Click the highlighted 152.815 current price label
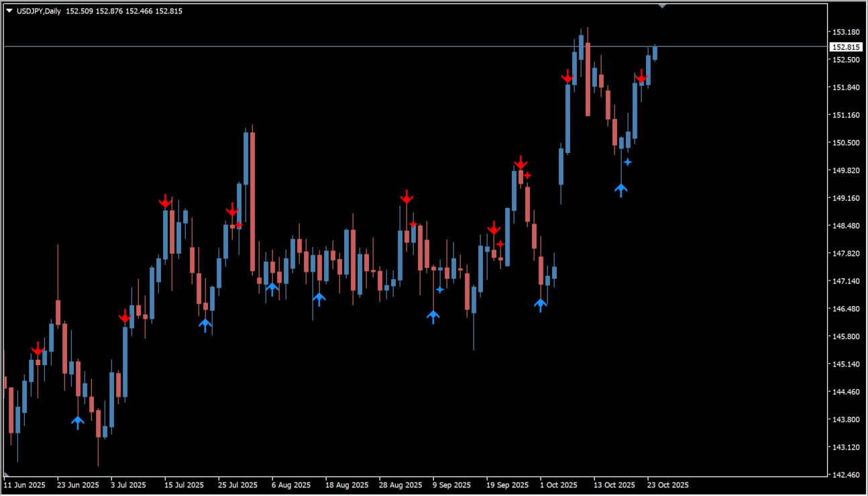 (845, 47)
